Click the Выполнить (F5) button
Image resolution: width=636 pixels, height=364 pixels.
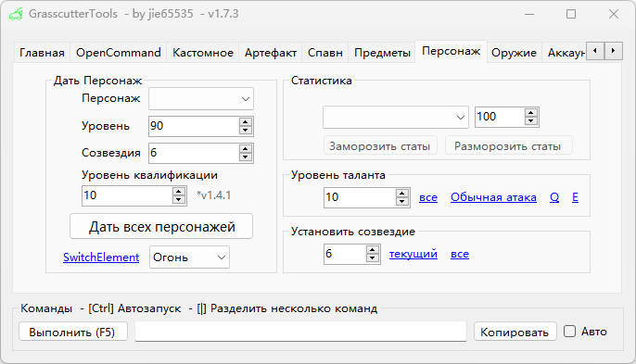coord(73,332)
